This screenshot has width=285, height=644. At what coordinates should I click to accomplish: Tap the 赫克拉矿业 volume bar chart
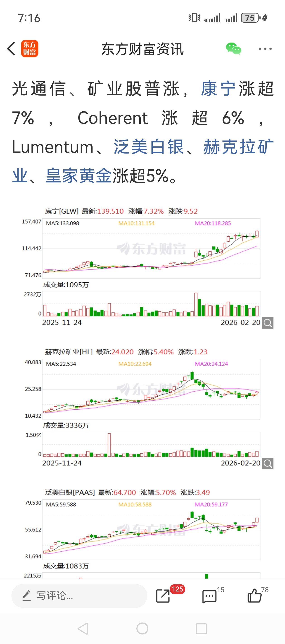[x=151, y=444]
